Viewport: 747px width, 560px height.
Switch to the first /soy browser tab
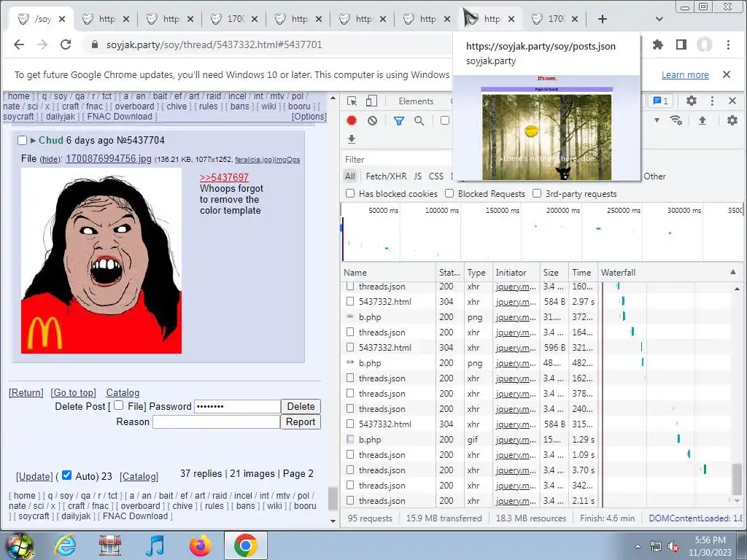42,19
